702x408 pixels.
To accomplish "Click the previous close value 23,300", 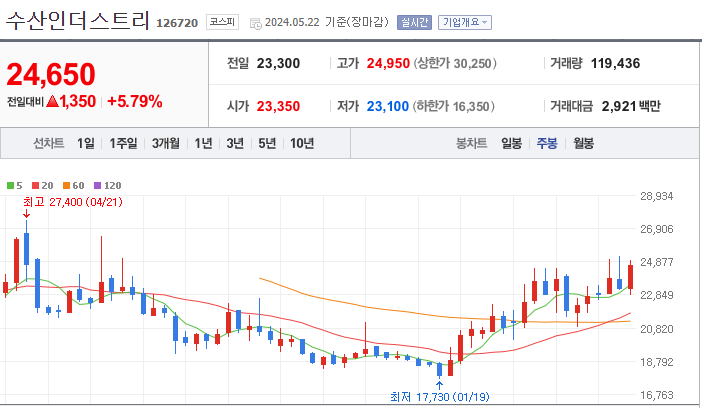I will (x=278, y=64).
